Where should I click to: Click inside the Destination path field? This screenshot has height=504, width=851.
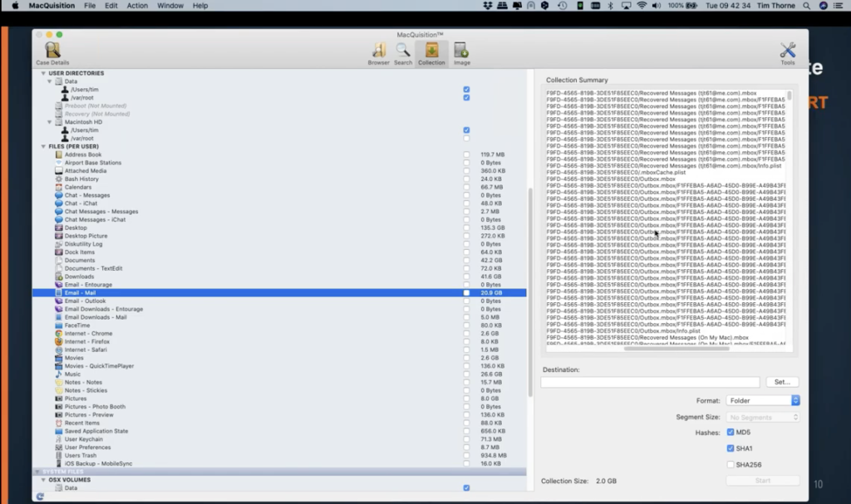pyautogui.click(x=650, y=383)
